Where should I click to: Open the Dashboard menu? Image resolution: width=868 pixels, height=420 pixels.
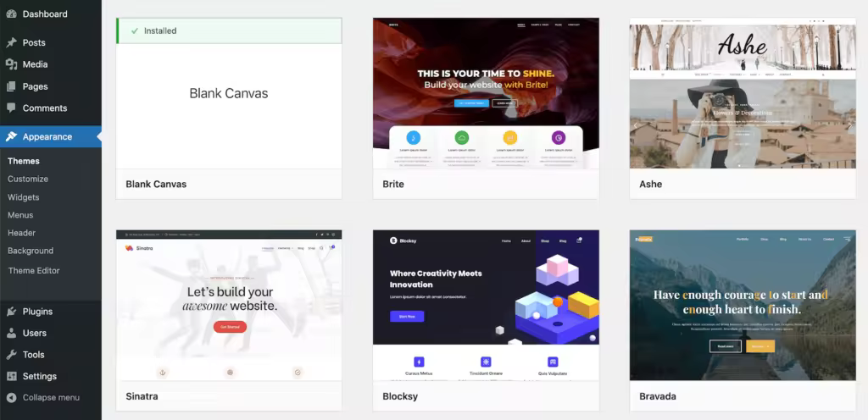coord(51,14)
